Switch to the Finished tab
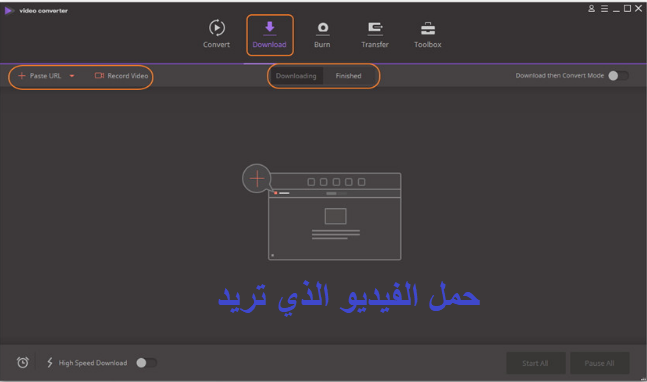647x382 pixels. click(x=348, y=76)
